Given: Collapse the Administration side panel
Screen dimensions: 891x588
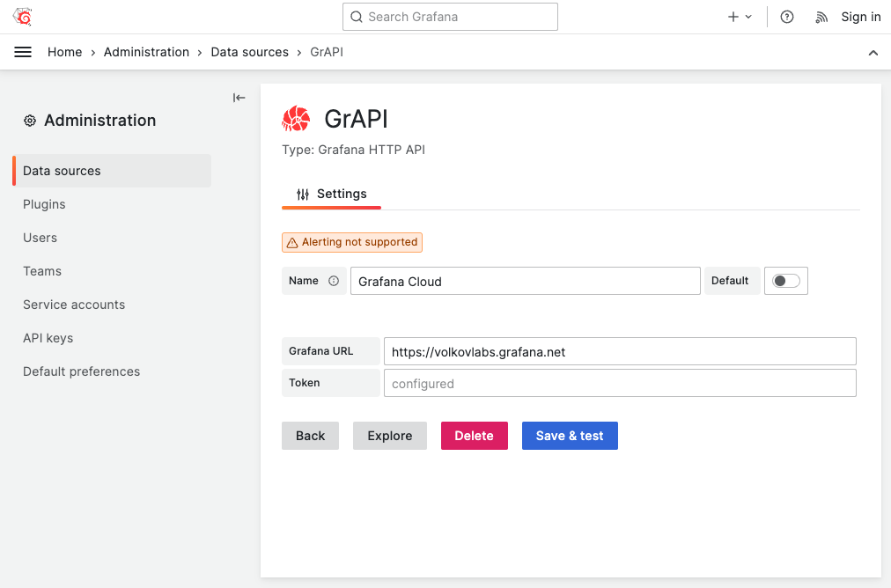Looking at the screenshot, I should pos(239,98).
